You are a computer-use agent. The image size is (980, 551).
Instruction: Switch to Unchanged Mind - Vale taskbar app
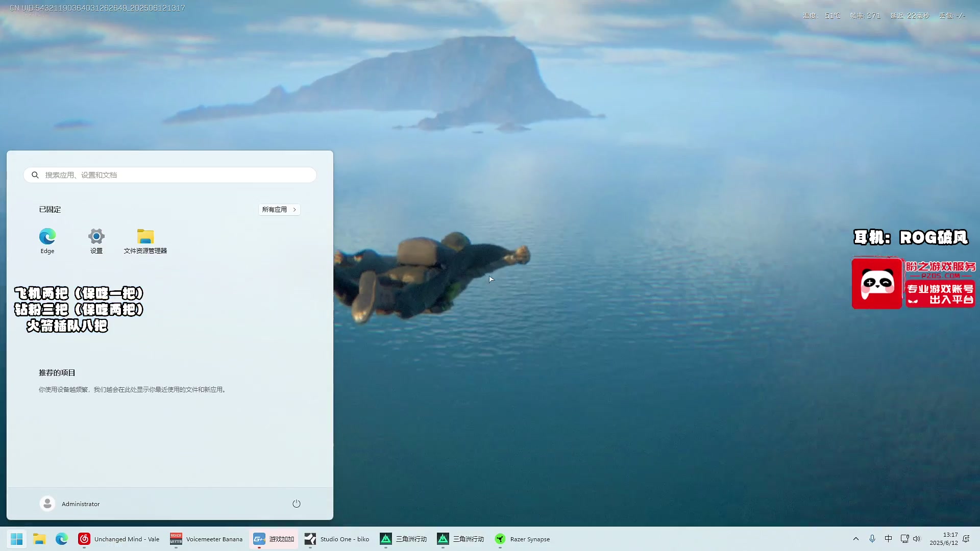[119, 539]
